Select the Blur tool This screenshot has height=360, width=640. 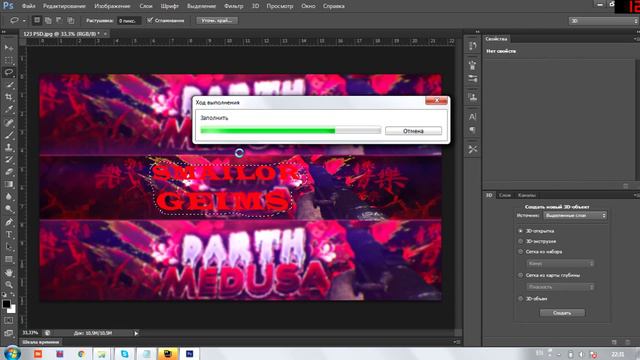coord(9,197)
